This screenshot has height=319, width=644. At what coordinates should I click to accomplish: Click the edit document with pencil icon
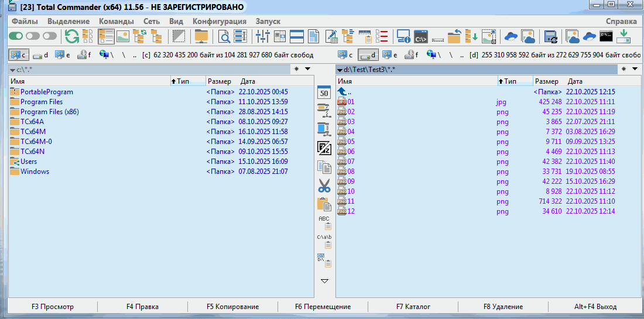[331, 36]
